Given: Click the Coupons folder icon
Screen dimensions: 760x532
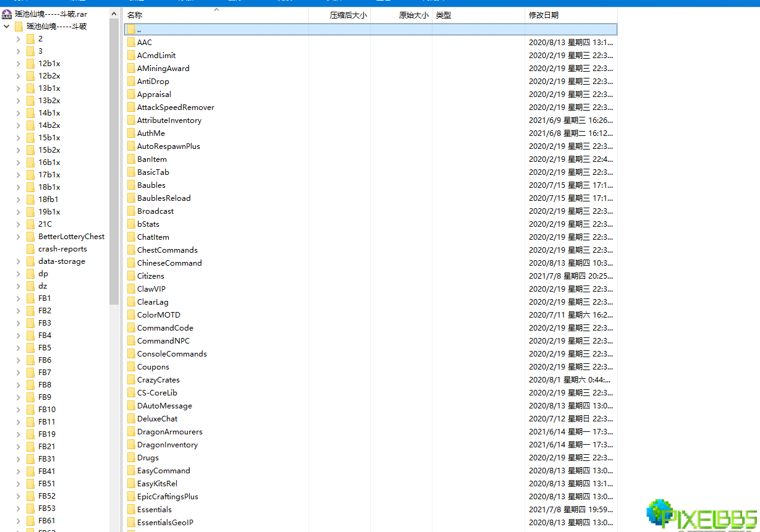Looking at the screenshot, I should (x=130, y=366).
